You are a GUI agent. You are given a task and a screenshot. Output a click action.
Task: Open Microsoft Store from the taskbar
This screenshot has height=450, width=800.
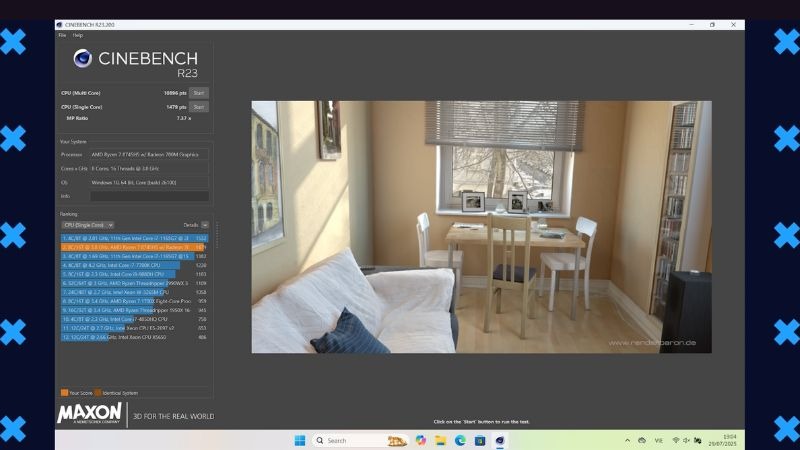tap(480, 440)
